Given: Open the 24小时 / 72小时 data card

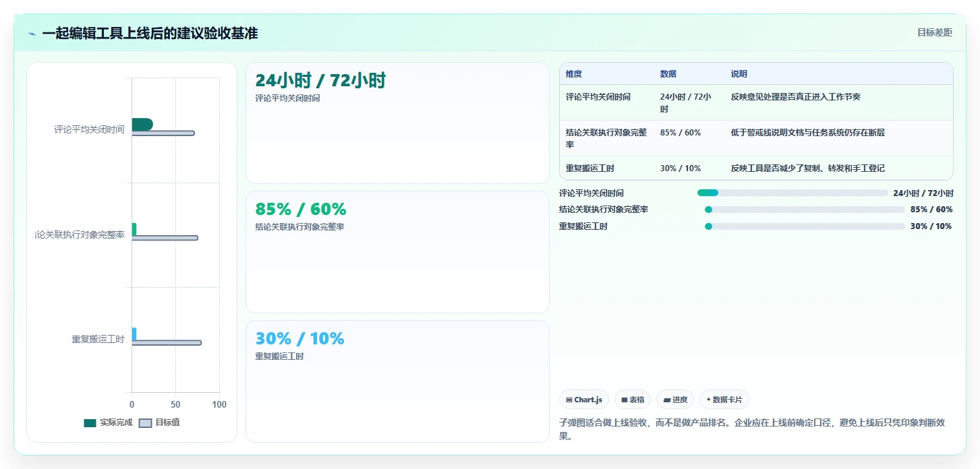Looking at the screenshot, I should coord(397,123).
